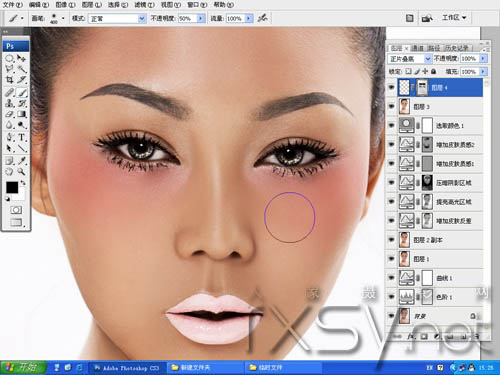Hide the 色阶 1 levels layer

(x=391, y=297)
